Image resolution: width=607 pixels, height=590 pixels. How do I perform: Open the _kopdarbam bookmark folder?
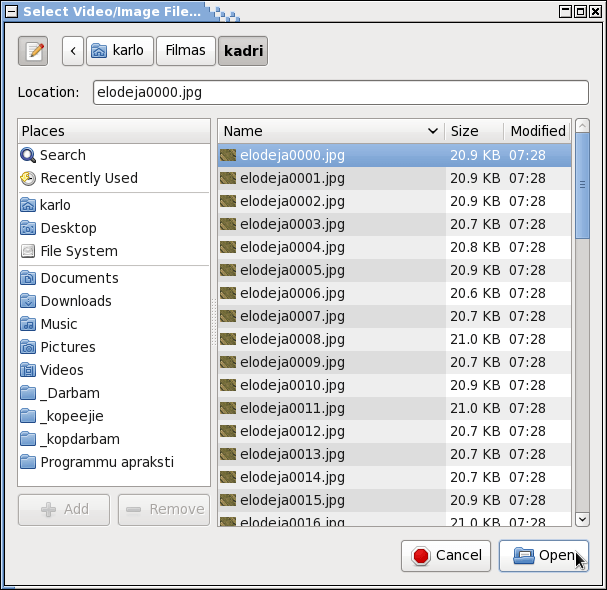[114, 439]
